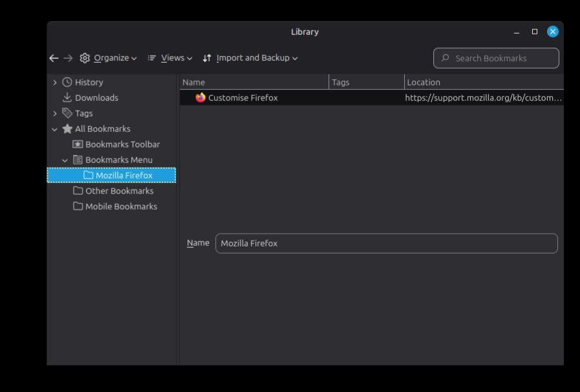Click the back arrow in Library toolbar
The height and width of the screenshot is (392, 580).
coord(54,58)
